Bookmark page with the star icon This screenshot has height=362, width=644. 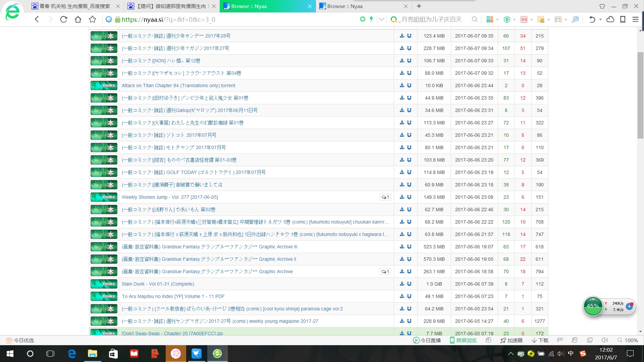(92, 19)
